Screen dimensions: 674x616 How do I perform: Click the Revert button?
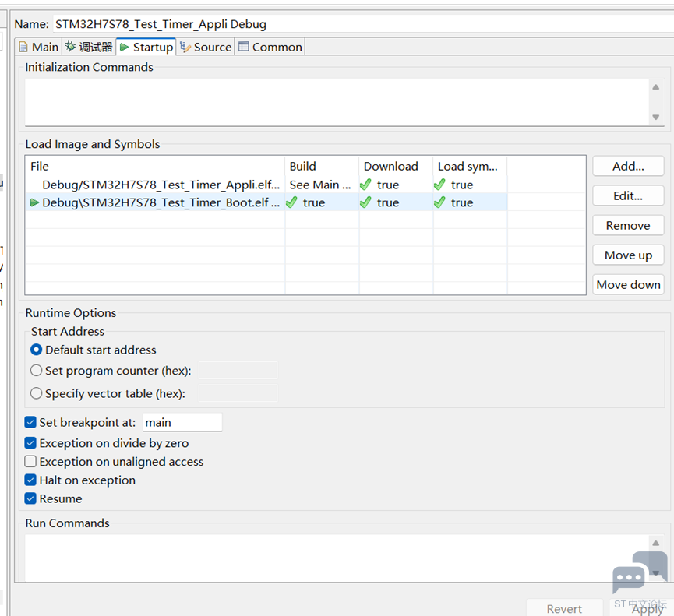(564, 608)
